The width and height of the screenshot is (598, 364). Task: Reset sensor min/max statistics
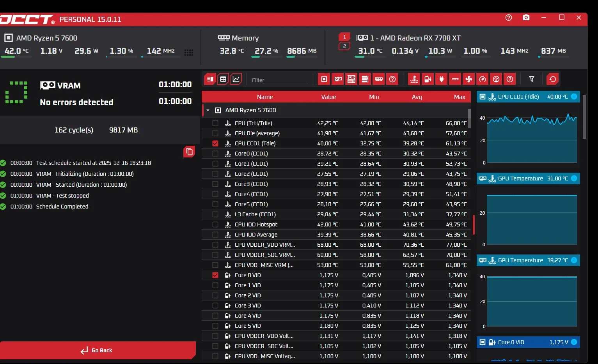pyautogui.click(x=553, y=79)
